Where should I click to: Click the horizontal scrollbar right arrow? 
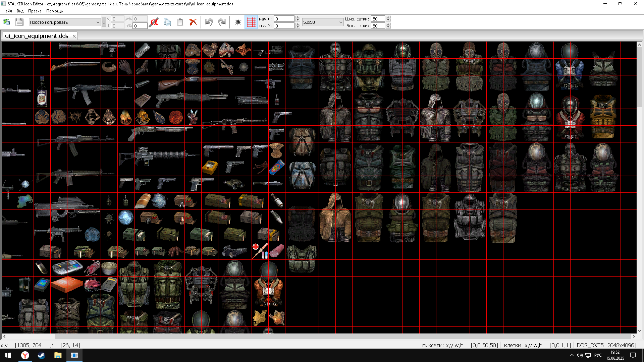coord(634,336)
